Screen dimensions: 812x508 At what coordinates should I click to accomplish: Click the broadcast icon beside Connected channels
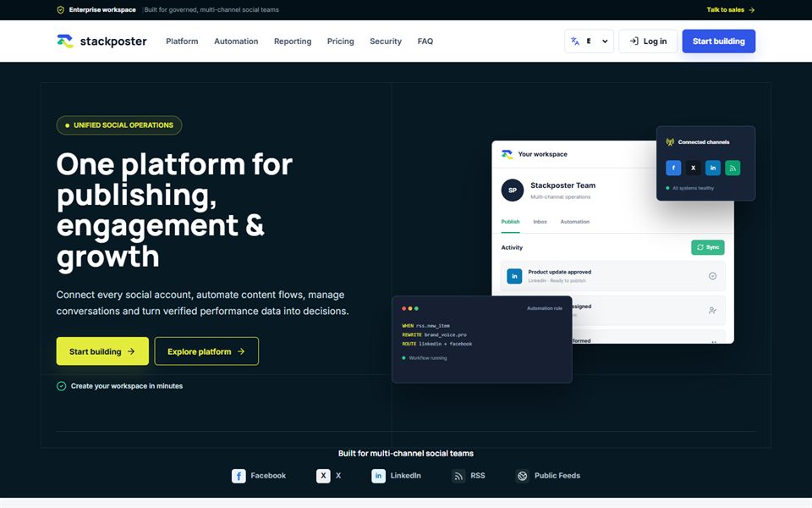670,142
